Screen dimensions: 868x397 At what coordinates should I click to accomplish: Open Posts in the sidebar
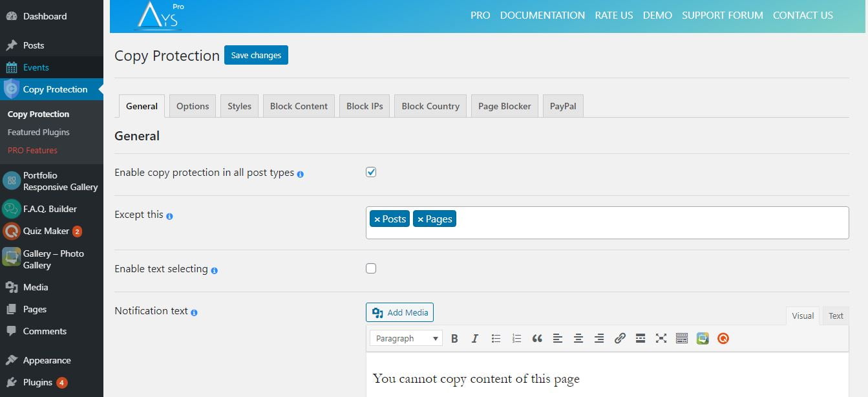click(52, 45)
